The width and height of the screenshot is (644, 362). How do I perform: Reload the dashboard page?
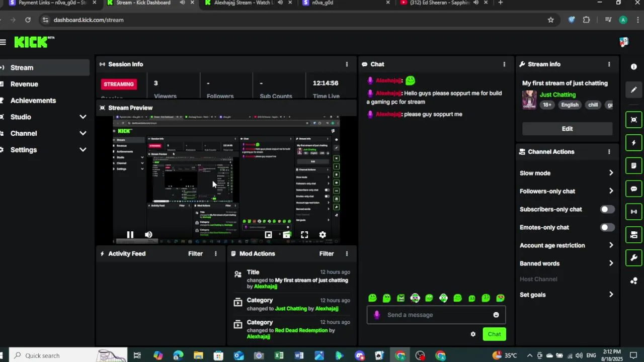tap(28, 20)
